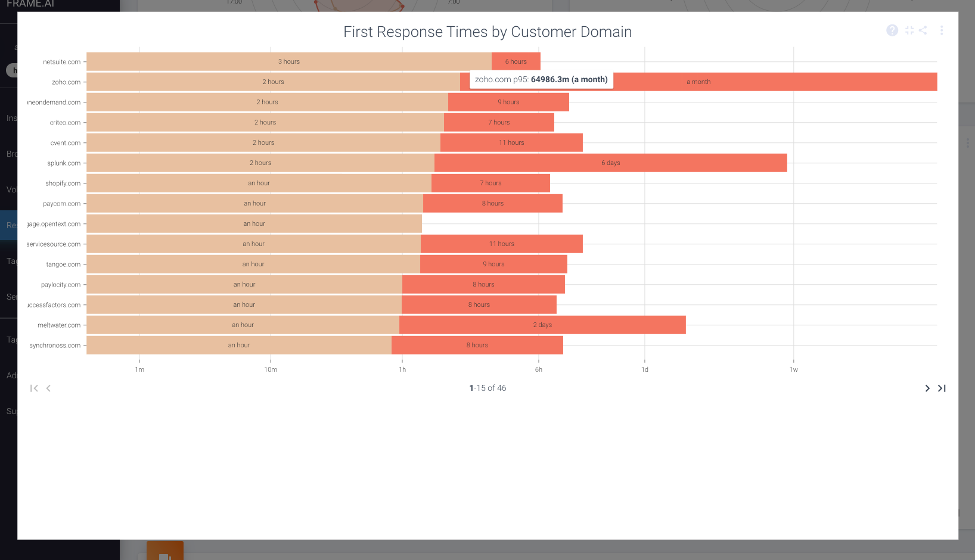Screen dimensions: 975x560
Task: Select cvent.com's 11 hours p95 bar
Action: [x=511, y=142]
